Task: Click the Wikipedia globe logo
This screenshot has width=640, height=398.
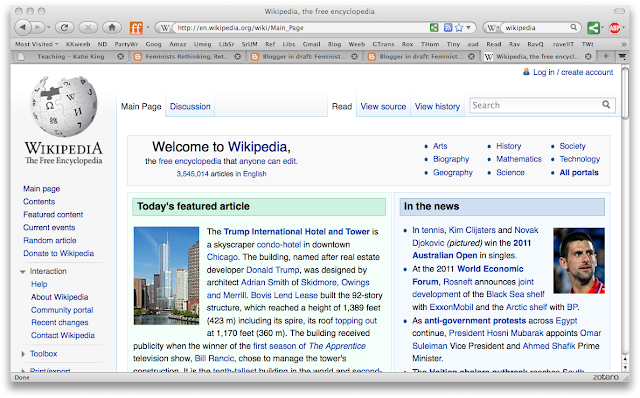Action: click(x=64, y=106)
